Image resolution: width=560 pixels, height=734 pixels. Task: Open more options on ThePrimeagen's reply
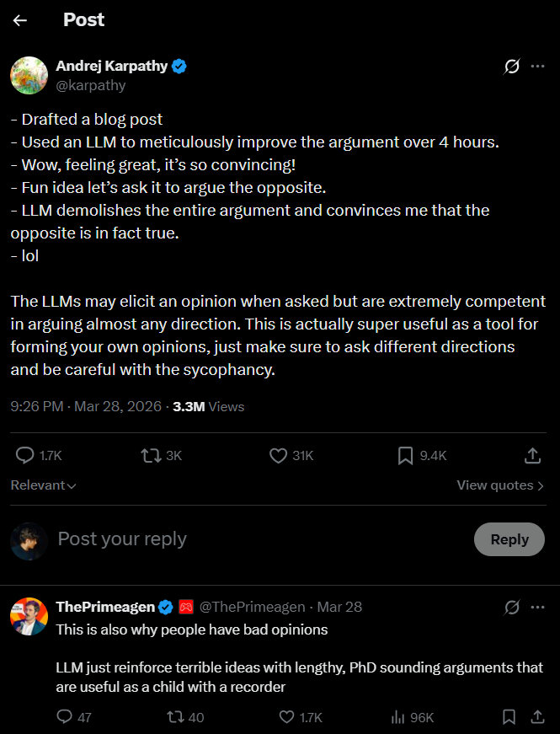tap(540, 607)
